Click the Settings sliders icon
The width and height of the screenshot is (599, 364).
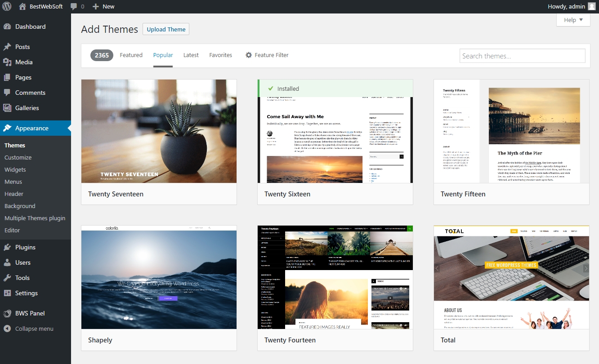[x=7, y=293]
